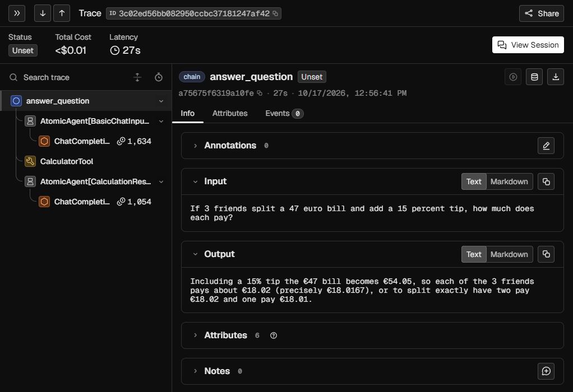573x392 pixels.
Task: Open the Info tab
Action: click(187, 114)
